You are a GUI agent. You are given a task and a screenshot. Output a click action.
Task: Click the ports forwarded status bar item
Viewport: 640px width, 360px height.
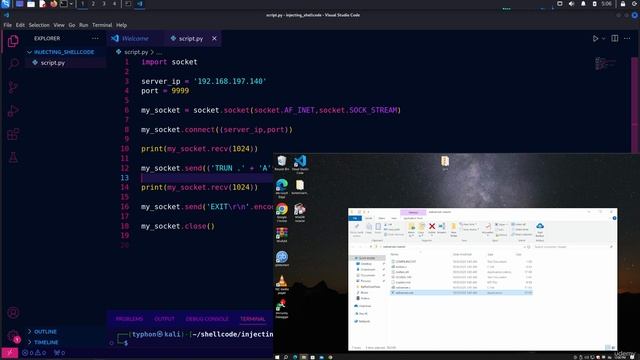59,353
